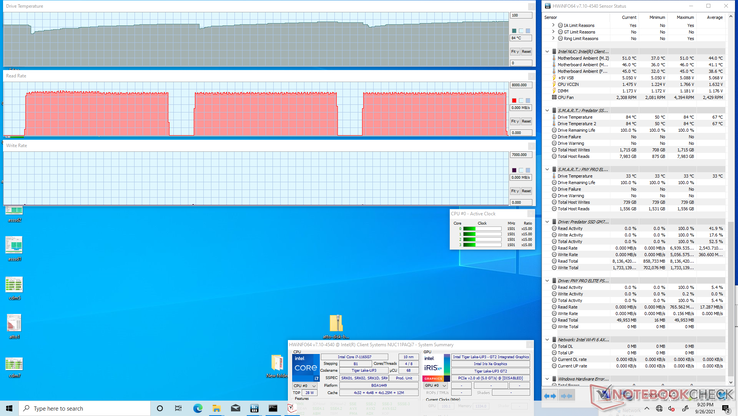Click the light blue swatch in Read Rate graph
This screenshot has height=416, width=738.
point(528,100)
